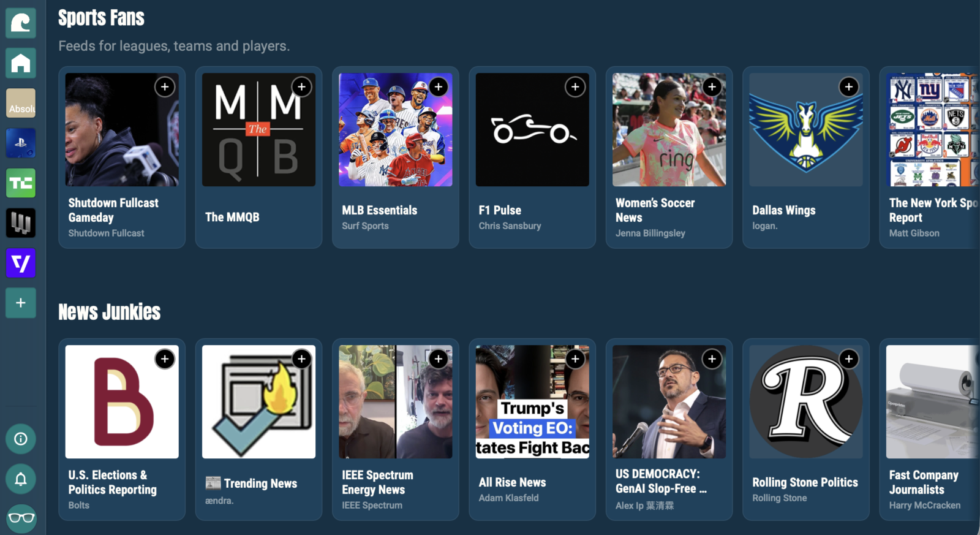
Task: Open IEEE Spectrum Energy News card
Action: (396, 430)
